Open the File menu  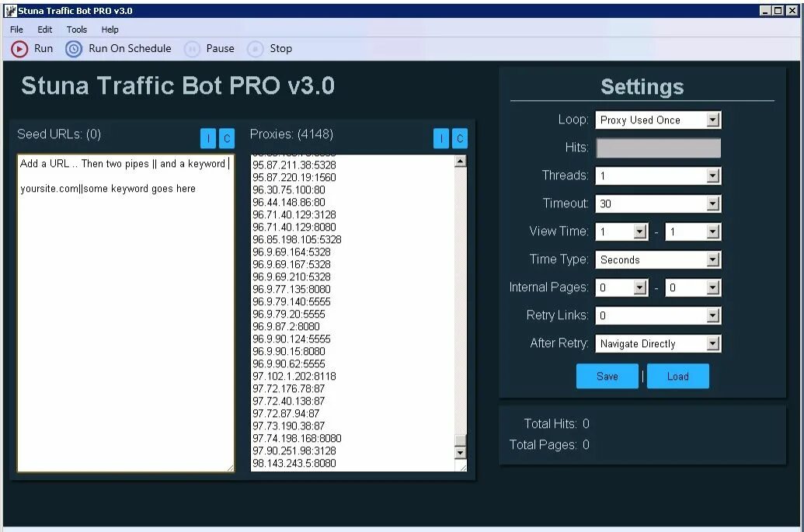click(16, 30)
